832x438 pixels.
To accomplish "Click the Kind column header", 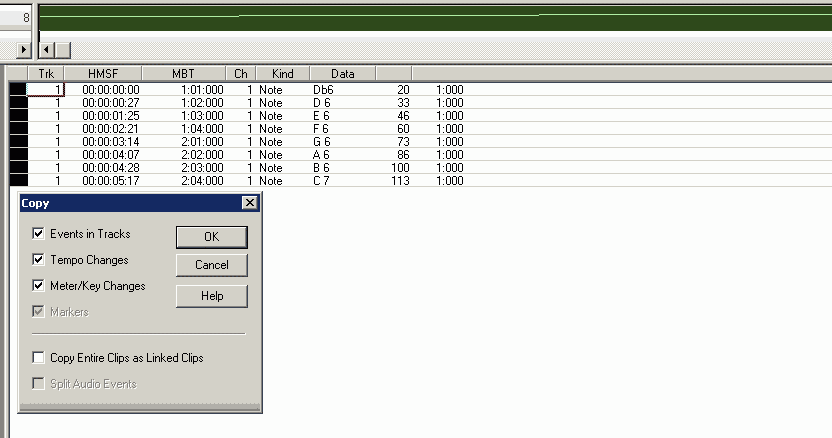I will [282, 74].
